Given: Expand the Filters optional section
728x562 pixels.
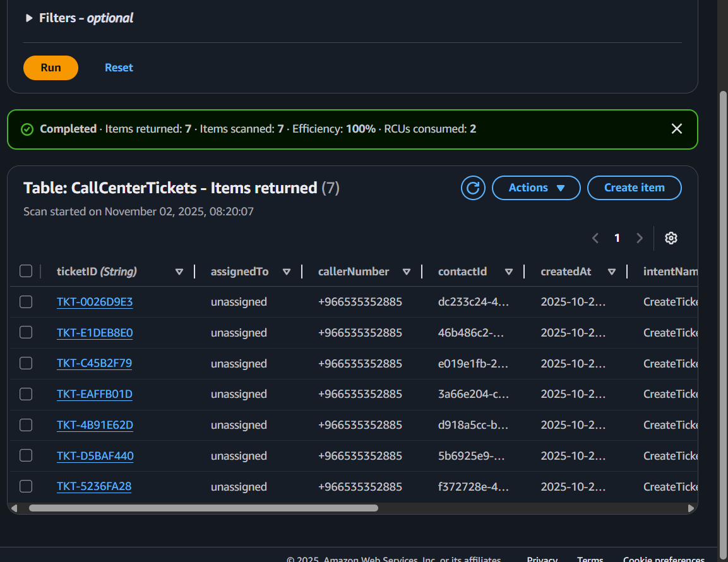Looking at the screenshot, I should click(x=29, y=18).
